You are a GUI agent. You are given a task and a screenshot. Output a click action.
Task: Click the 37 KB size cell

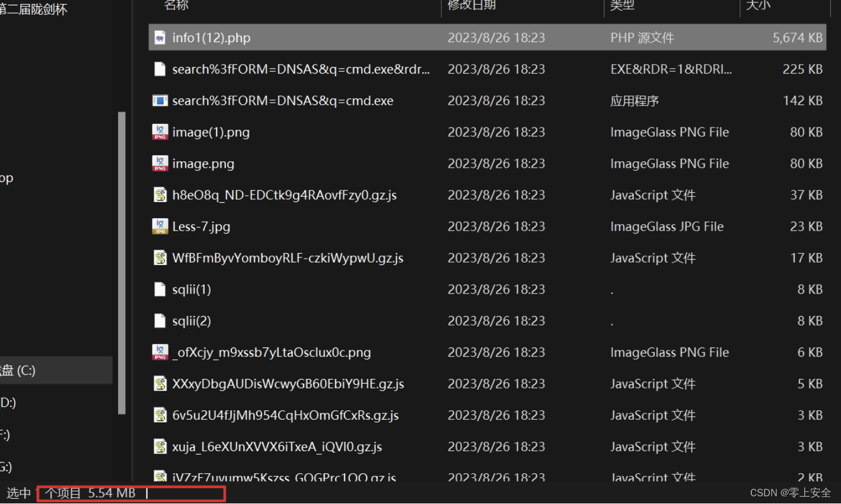(x=806, y=195)
